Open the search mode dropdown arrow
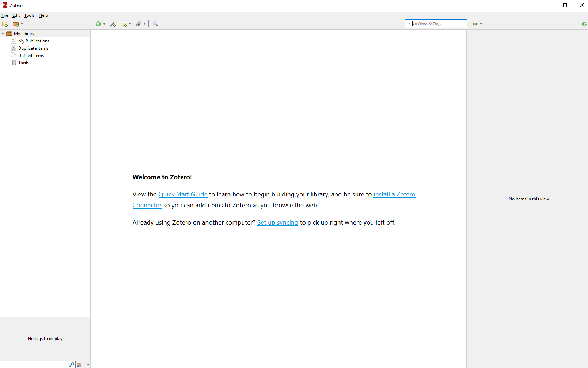Image resolution: width=588 pixels, height=368 pixels. (409, 24)
